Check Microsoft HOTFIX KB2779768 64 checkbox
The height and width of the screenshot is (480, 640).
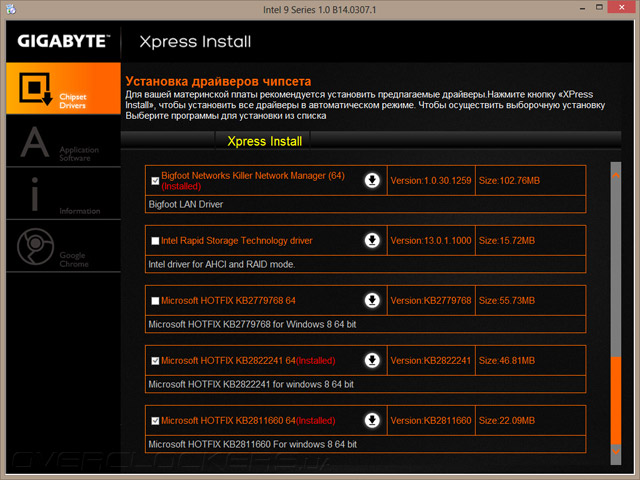tap(155, 301)
